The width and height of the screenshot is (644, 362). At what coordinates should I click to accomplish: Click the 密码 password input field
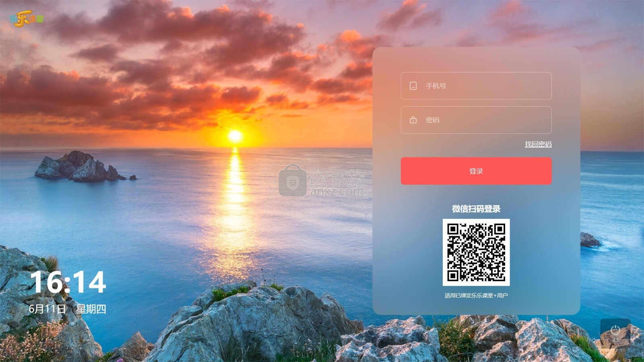476,120
